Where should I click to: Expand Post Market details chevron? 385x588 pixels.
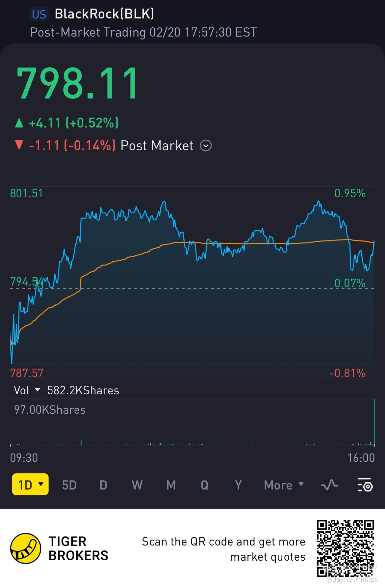click(206, 146)
